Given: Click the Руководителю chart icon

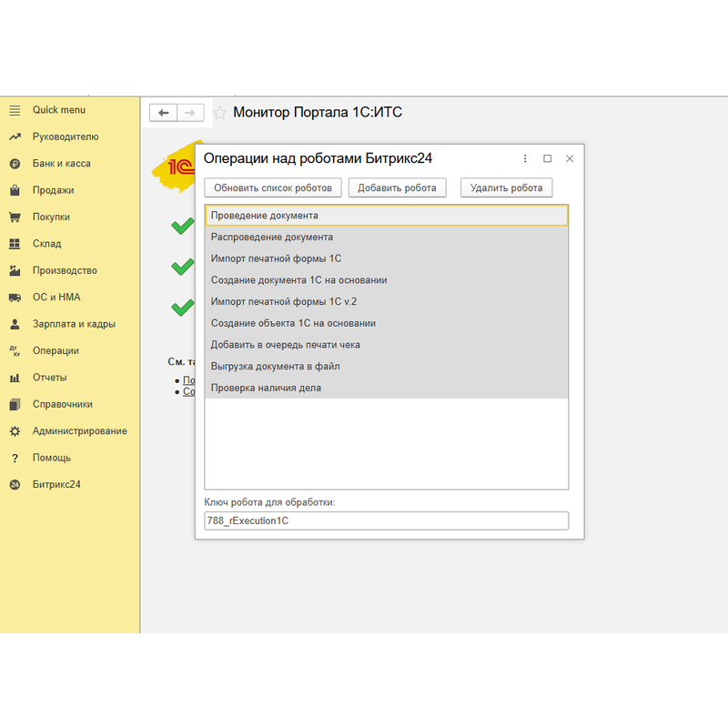Looking at the screenshot, I should coord(15,137).
